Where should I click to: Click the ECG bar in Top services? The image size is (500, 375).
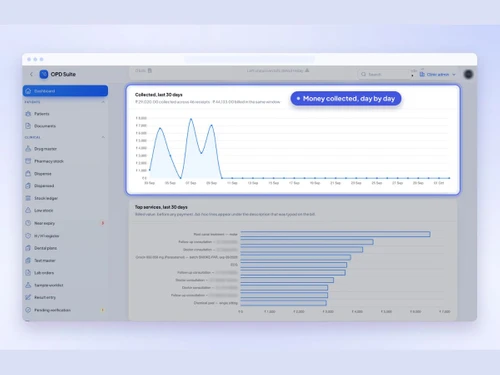coord(294,265)
